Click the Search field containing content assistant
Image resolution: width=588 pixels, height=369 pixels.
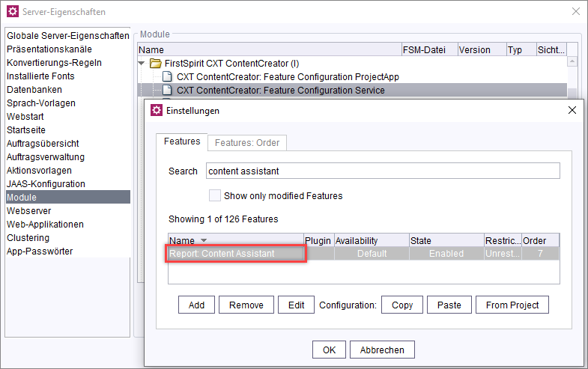(x=383, y=171)
